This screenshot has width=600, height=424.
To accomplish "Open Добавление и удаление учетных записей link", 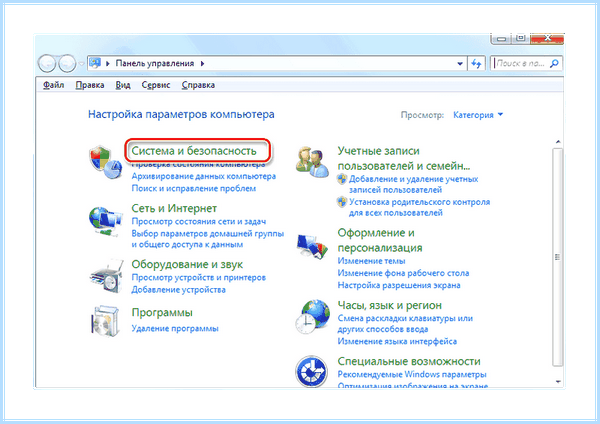I will click(413, 184).
